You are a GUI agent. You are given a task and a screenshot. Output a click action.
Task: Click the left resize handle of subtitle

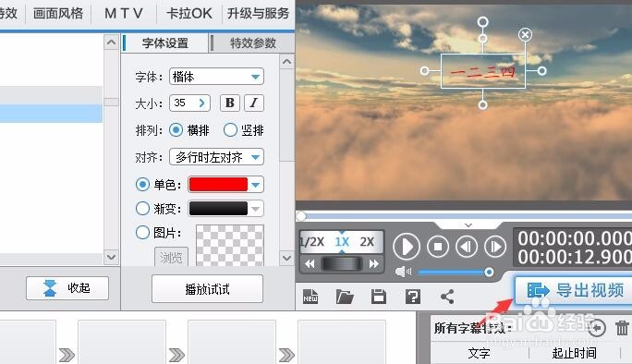click(424, 71)
